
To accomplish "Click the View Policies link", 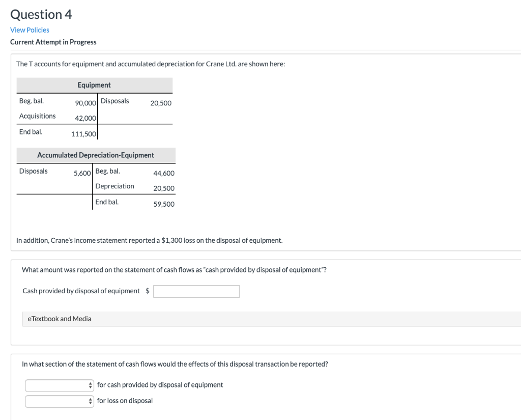I will coord(30,30).
